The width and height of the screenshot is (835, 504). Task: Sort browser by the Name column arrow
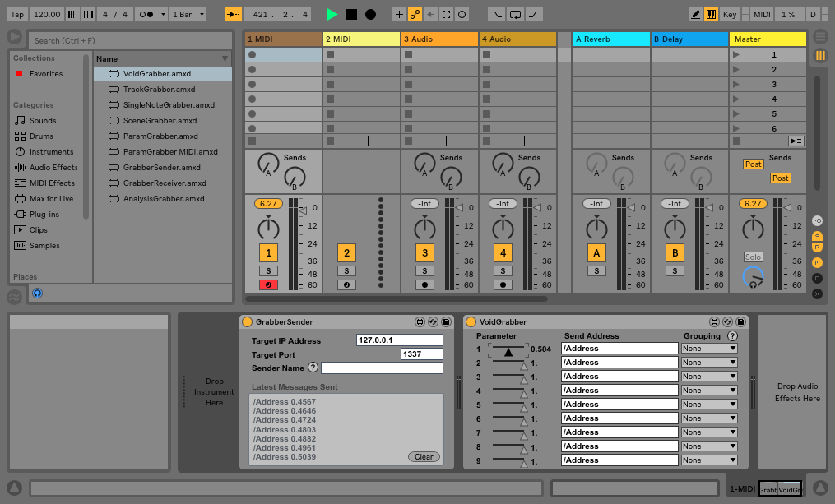pos(225,58)
